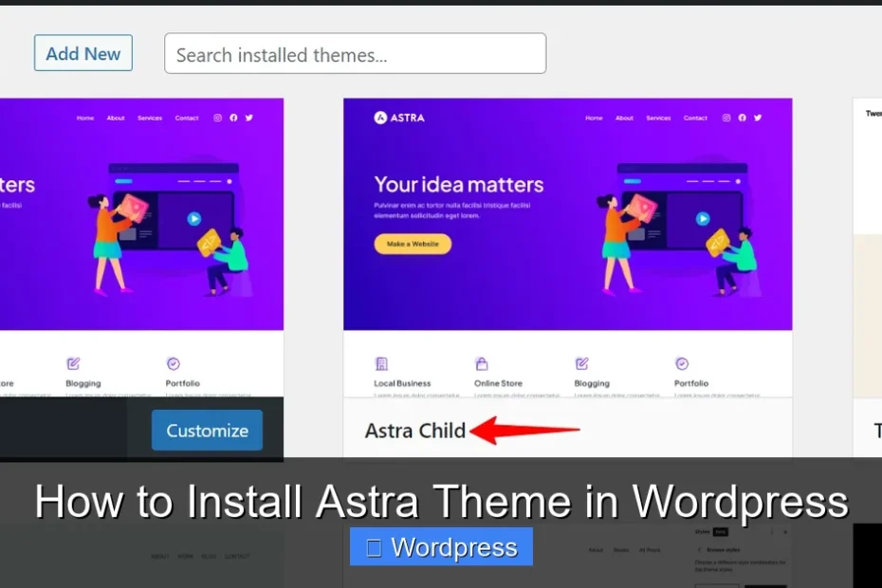Open the Customize panel for the theme
Screen dimensions: 882x588
click(206, 430)
